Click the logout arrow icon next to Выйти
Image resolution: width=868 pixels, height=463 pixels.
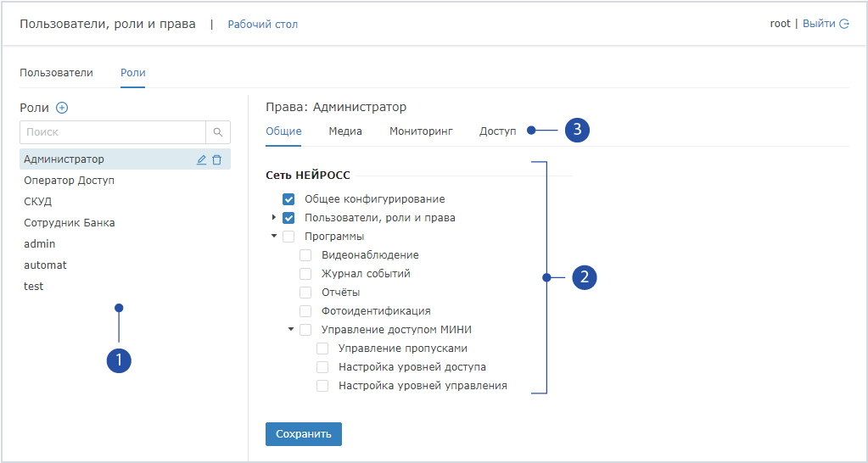[x=844, y=24]
